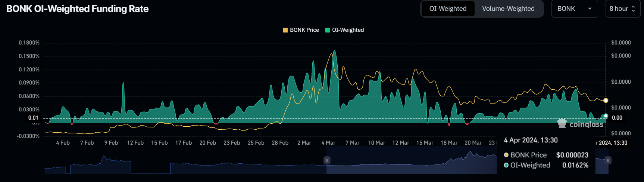Click the yellow dot beside BONK Price in tooltip
The image size is (644, 182).
point(506,155)
